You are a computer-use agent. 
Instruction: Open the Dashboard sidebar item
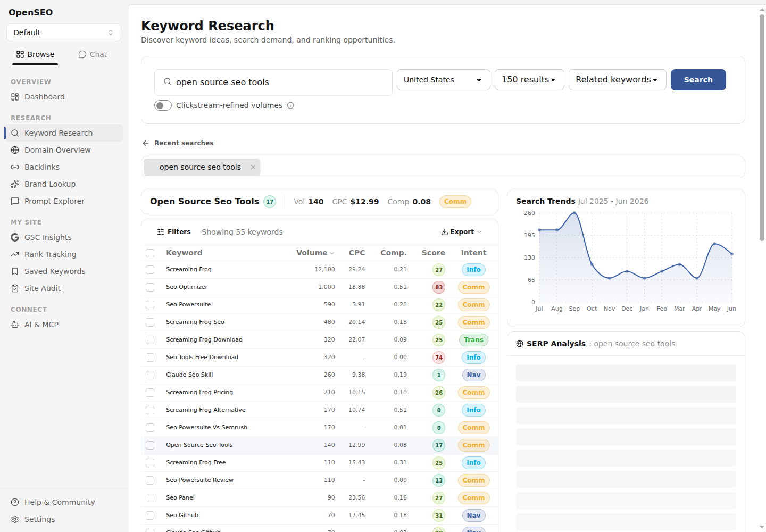point(64,97)
